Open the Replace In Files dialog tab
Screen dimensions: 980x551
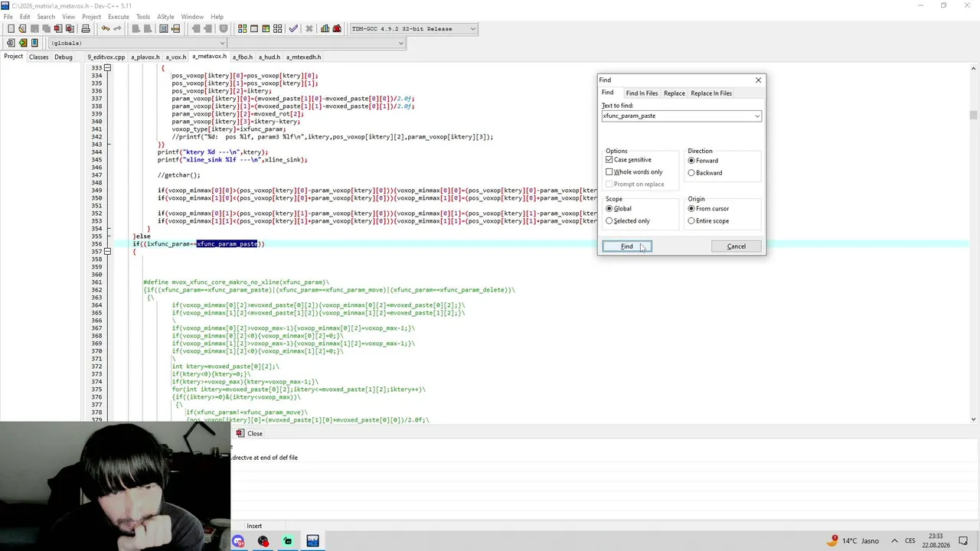coord(711,93)
